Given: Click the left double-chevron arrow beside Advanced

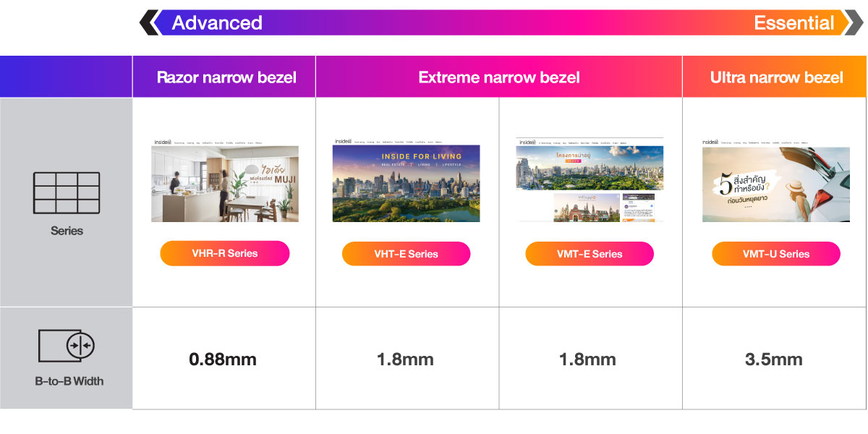Looking at the screenshot, I should pos(150,22).
